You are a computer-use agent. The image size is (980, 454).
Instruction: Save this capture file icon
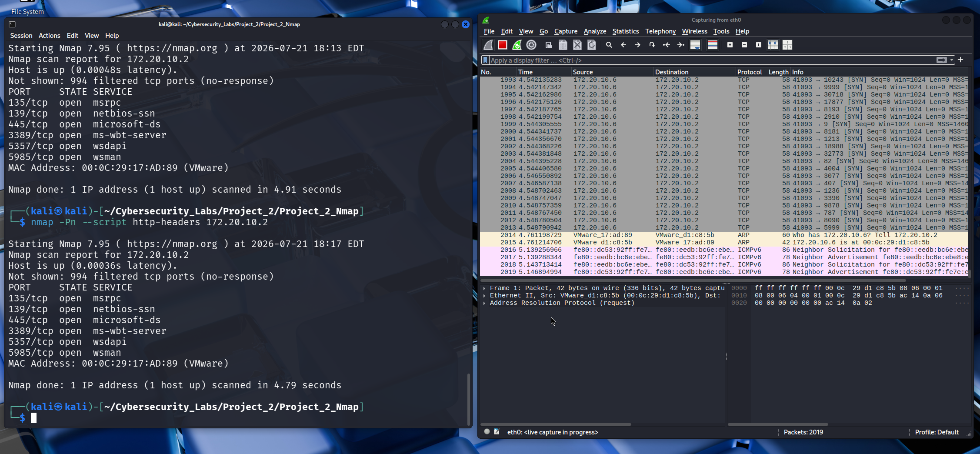563,45
